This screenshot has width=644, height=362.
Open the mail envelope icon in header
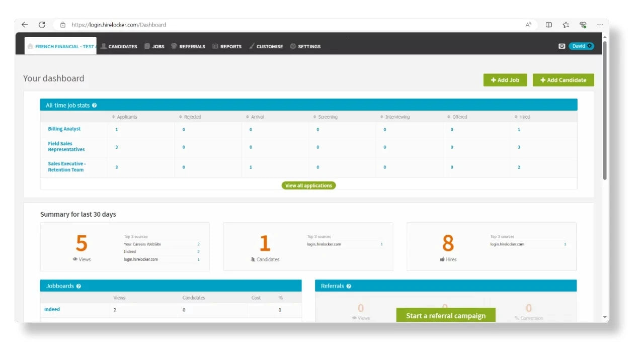[x=561, y=46]
